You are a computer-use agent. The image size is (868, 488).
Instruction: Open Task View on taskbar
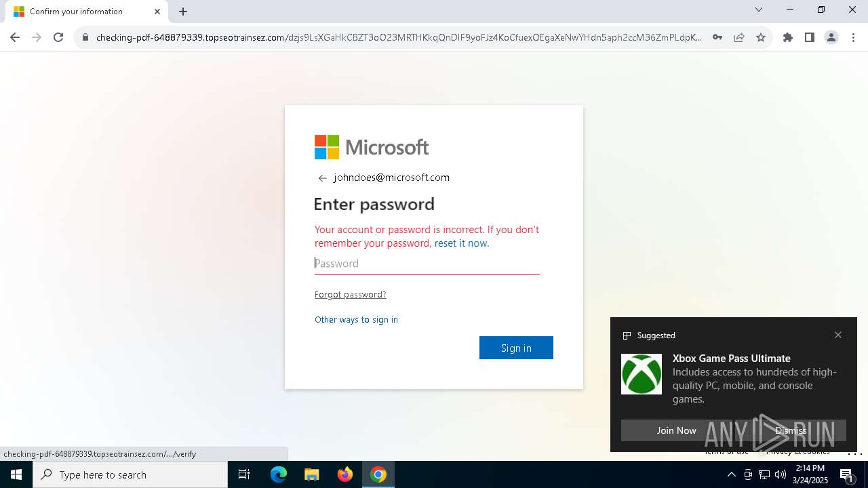244,474
